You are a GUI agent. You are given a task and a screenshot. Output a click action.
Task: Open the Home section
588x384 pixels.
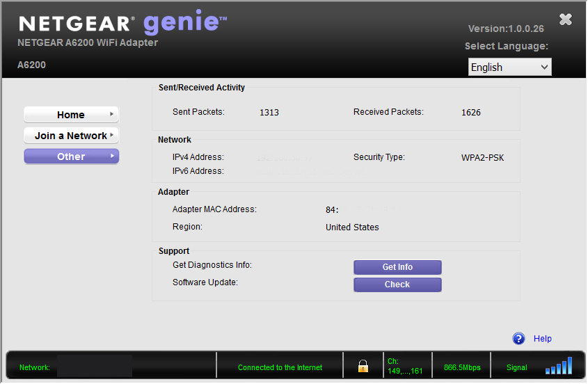pyautogui.click(x=71, y=114)
